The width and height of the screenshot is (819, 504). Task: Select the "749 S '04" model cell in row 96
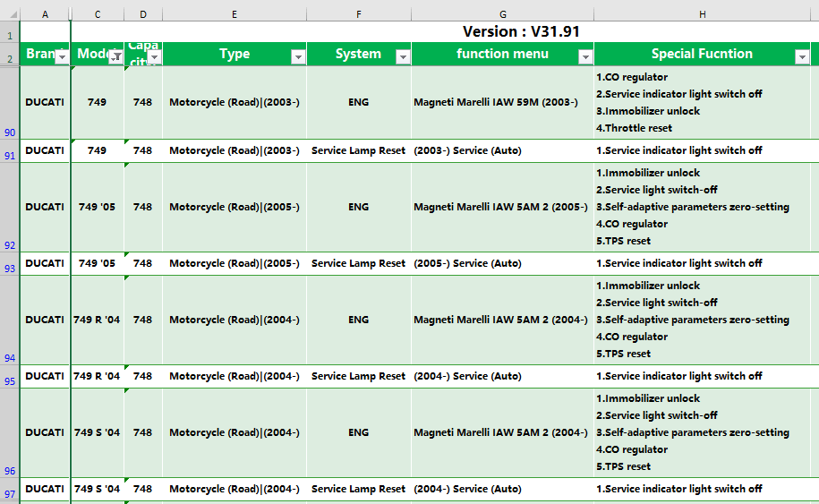click(98, 433)
